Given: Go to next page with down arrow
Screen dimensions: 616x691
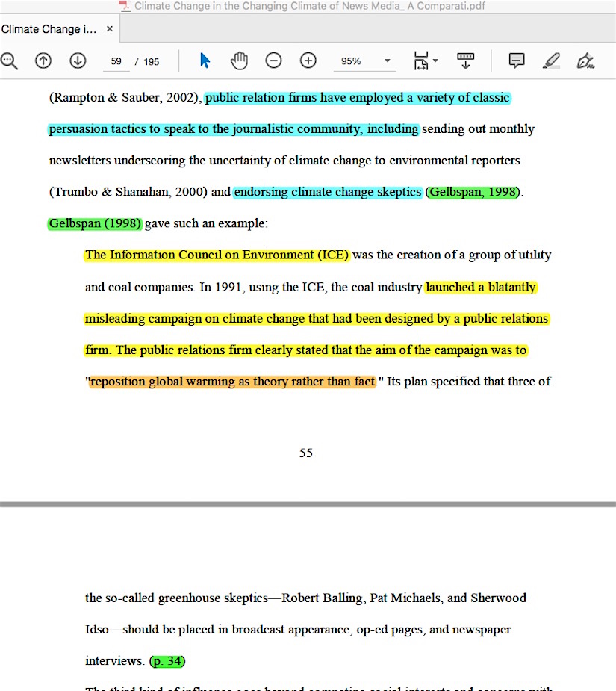Looking at the screenshot, I should pyautogui.click(x=78, y=61).
